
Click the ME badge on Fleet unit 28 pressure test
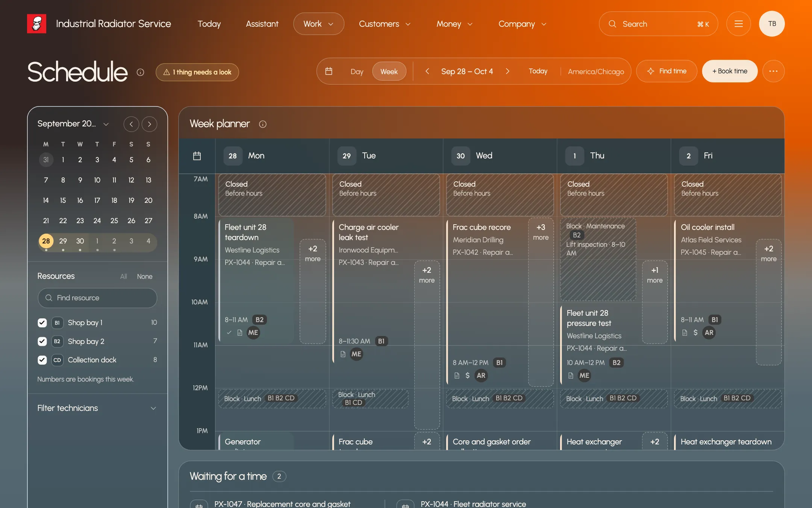coord(584,376)
